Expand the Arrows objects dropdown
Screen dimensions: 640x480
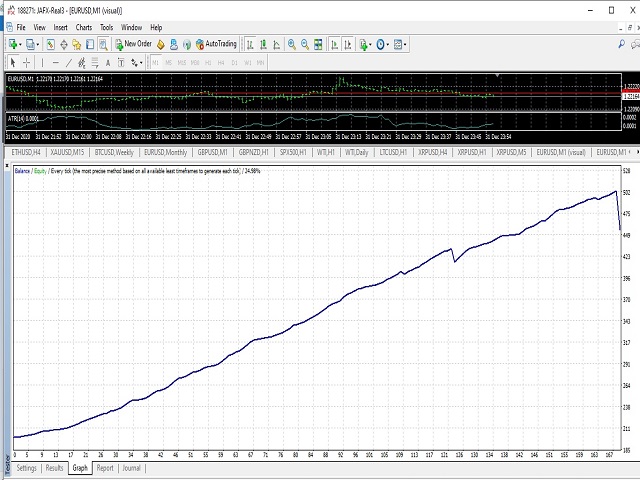(141, 62)
